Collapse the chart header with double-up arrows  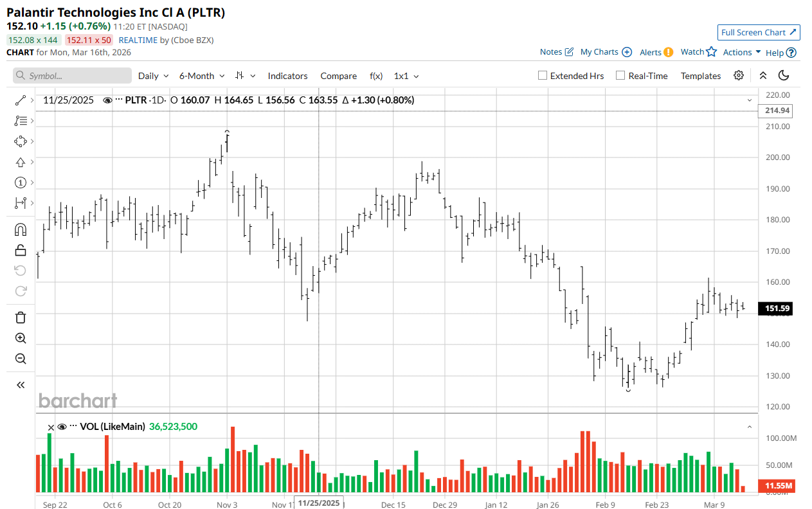click(x=762, y=75)
